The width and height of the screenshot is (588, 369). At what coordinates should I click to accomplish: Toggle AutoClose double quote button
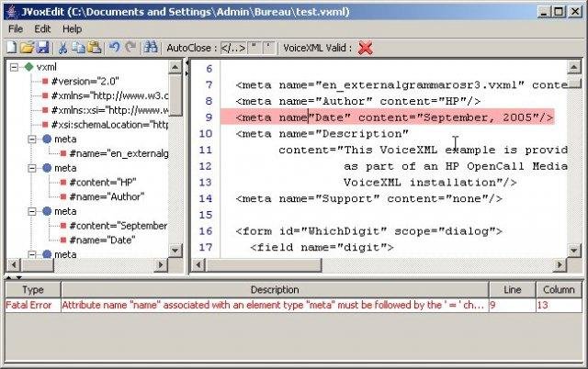(254, 48)
